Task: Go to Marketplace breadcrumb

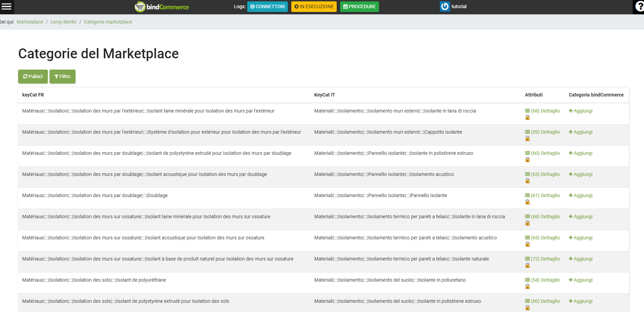Action: (30, 22)
